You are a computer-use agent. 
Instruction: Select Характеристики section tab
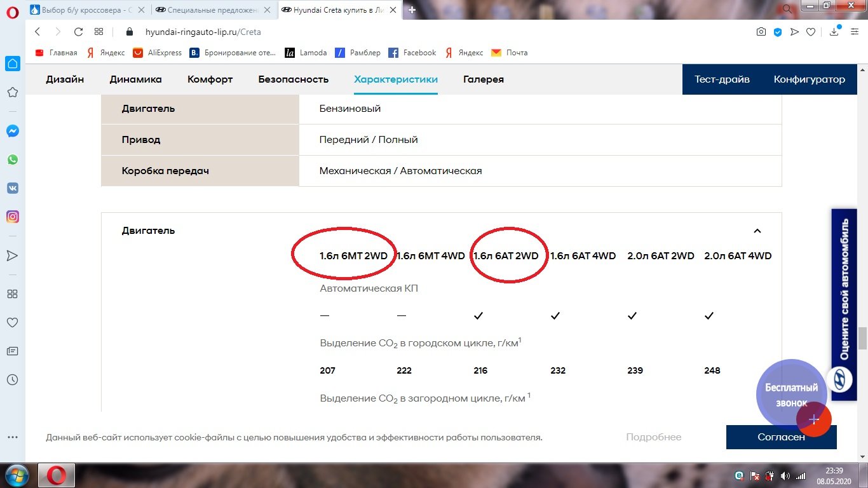pyautogui.click(x=396, y=79)
